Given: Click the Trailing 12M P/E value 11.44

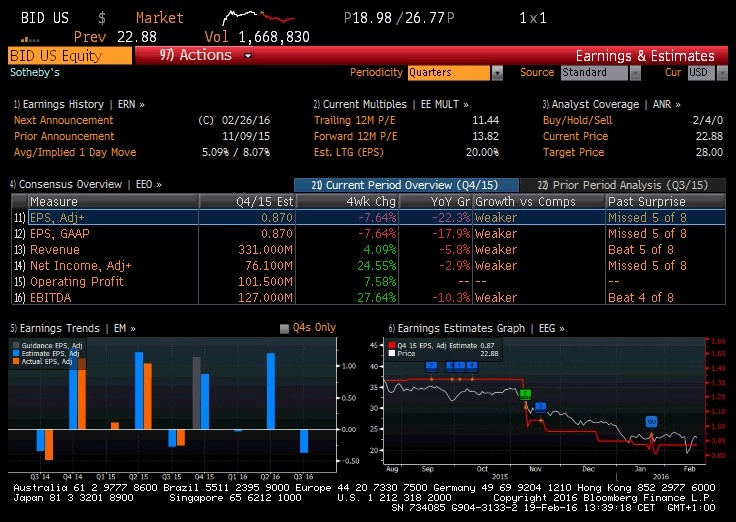Looking at the screenshot, I should coord(485,120).
